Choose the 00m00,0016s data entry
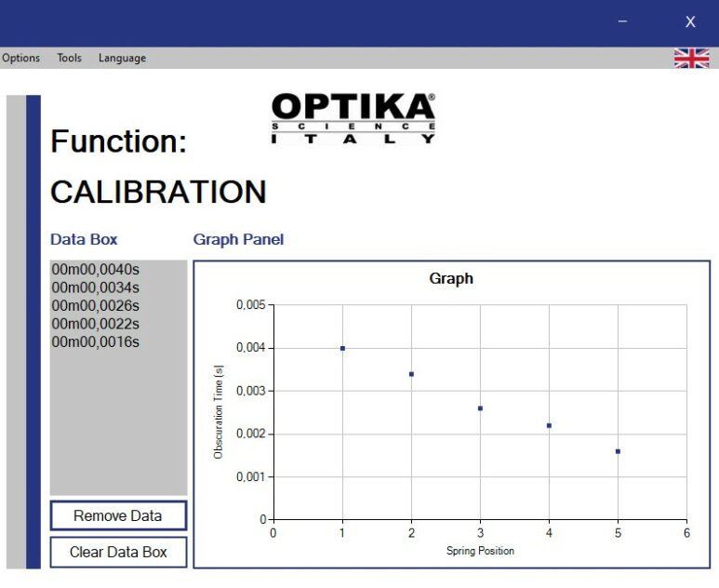The image size is (719, 588). coord(95,341)
